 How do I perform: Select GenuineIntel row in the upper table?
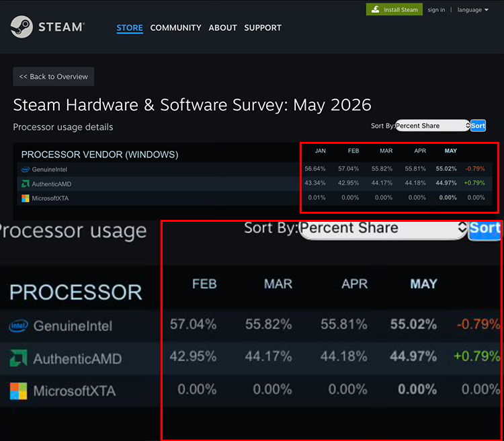click(255, 169)
